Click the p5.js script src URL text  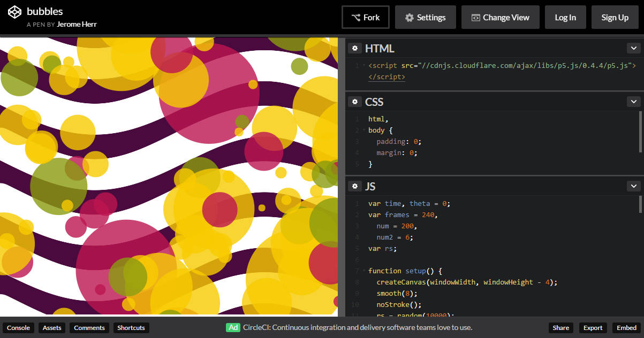pos(524,66)
